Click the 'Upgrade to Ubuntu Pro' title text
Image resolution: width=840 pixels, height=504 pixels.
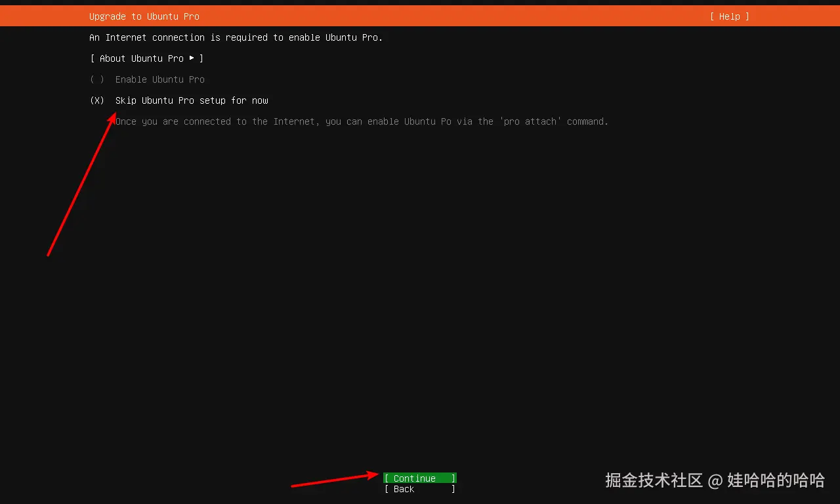coord(144,16)
